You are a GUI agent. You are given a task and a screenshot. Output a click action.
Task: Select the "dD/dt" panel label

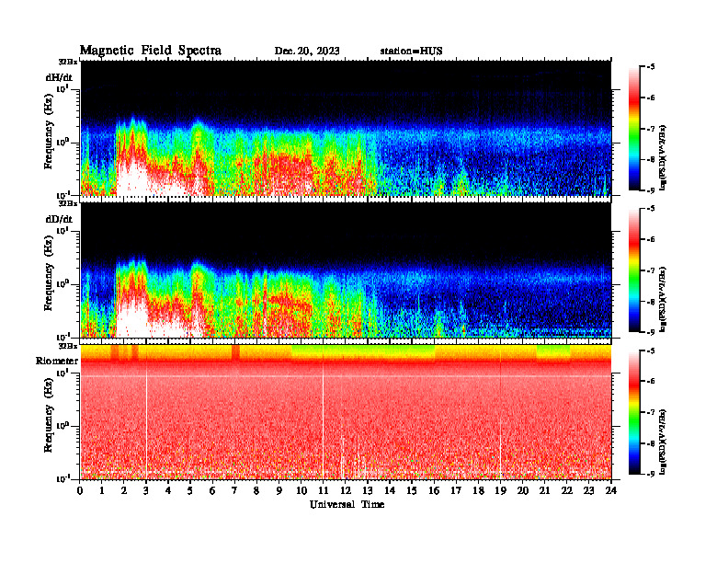59,219
